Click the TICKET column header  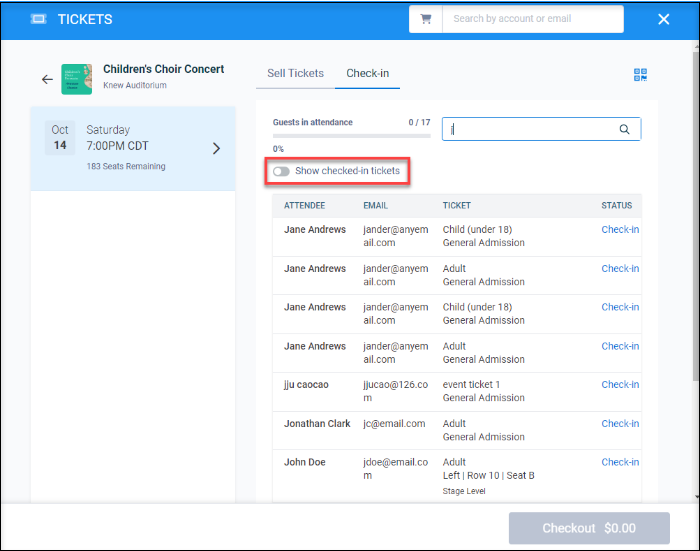[457, 205]
